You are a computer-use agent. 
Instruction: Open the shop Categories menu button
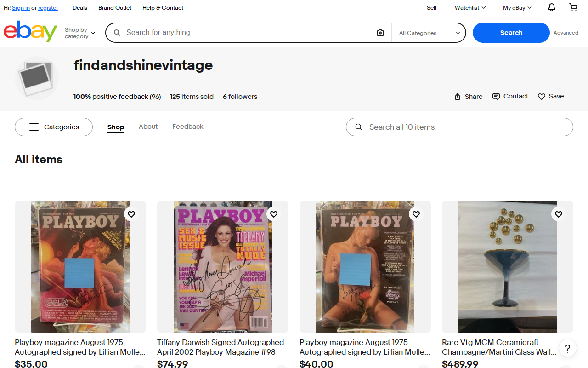[x=54, y=127]
